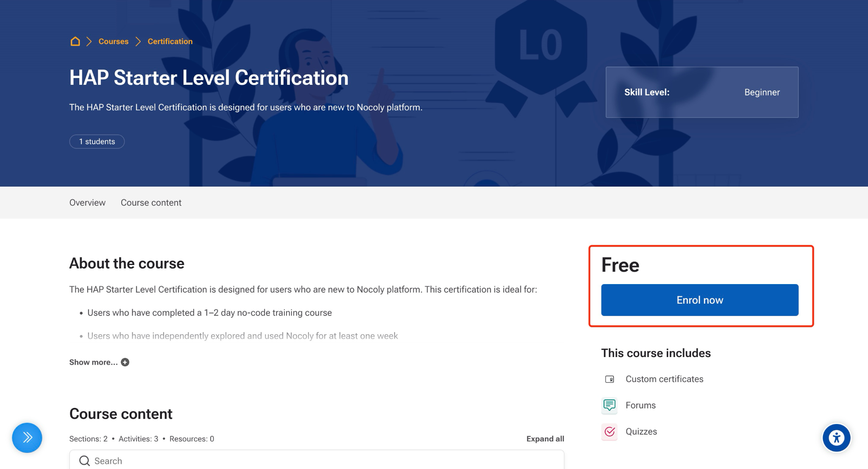Click the HAP Starter Level Certification title

point(209,78)
